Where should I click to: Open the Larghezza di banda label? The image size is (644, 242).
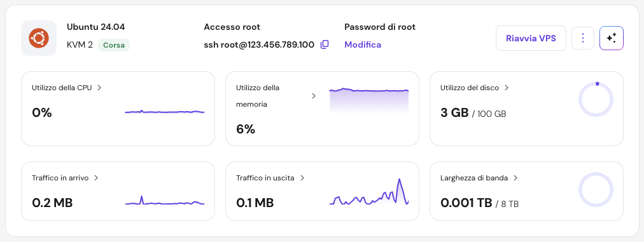(474, 178)
